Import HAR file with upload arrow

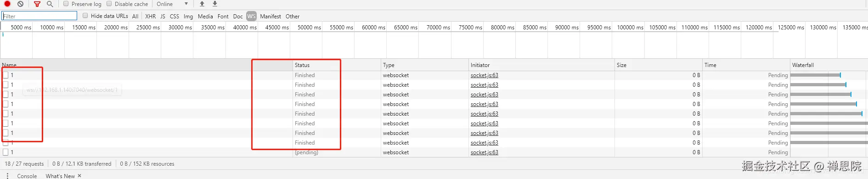202,4
